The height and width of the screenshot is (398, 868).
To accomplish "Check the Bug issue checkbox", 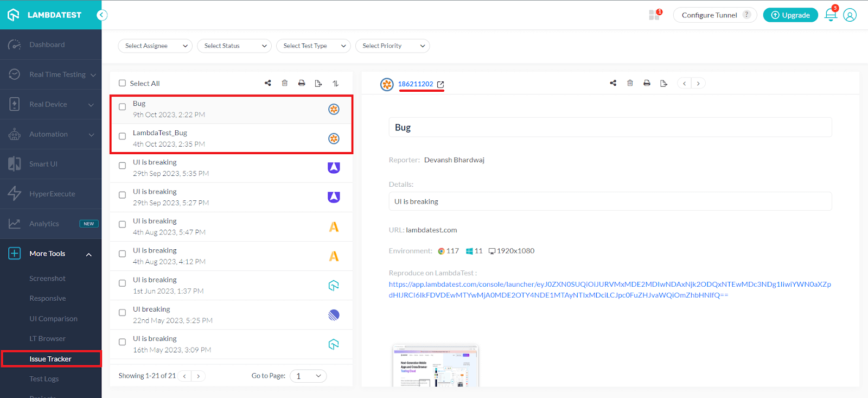I will point(122,107).
